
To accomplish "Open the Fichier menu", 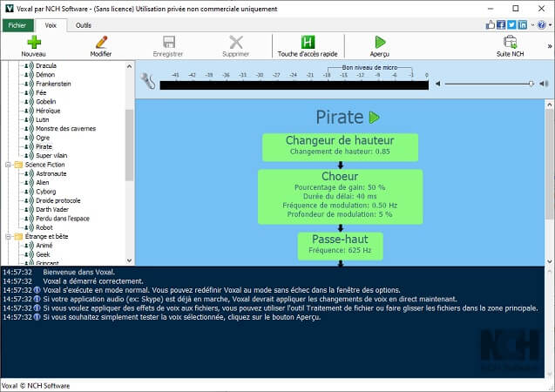I will coord(17,25).
